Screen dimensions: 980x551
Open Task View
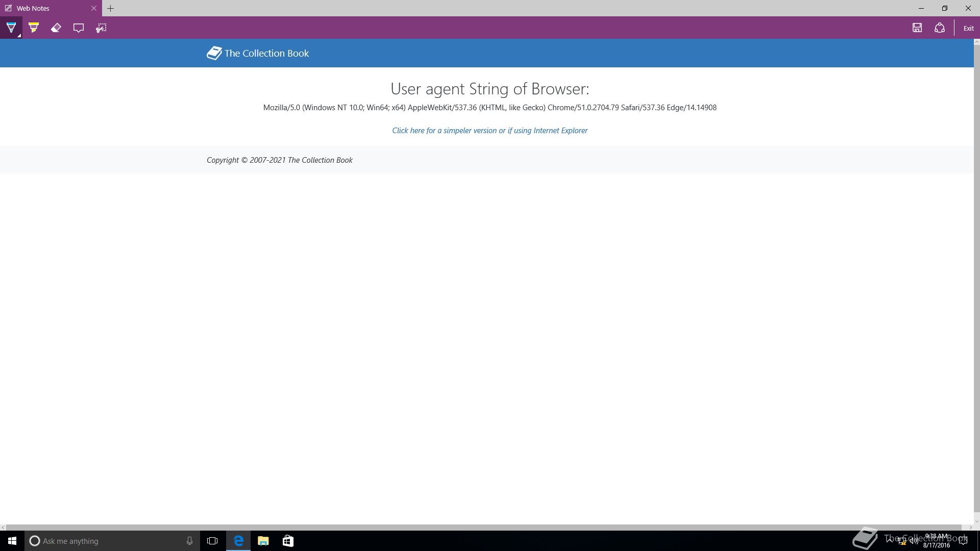tap(212, 541)
